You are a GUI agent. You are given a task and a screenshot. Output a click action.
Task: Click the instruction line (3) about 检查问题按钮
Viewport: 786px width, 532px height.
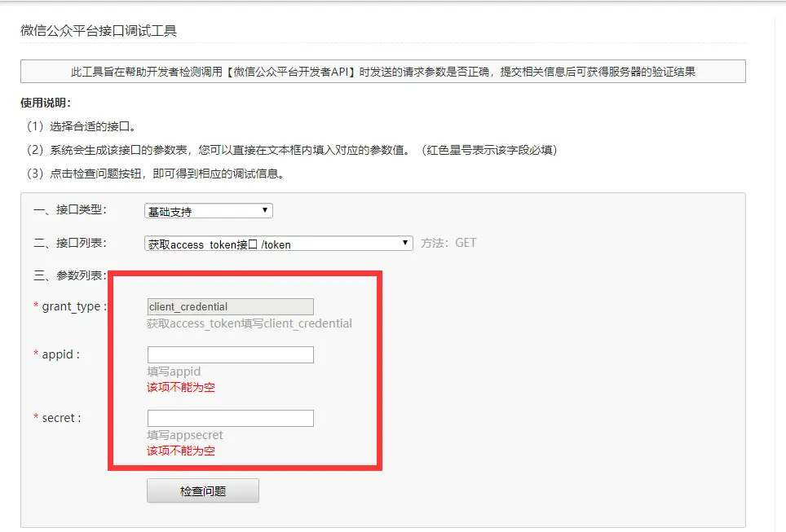click(155, 174)
